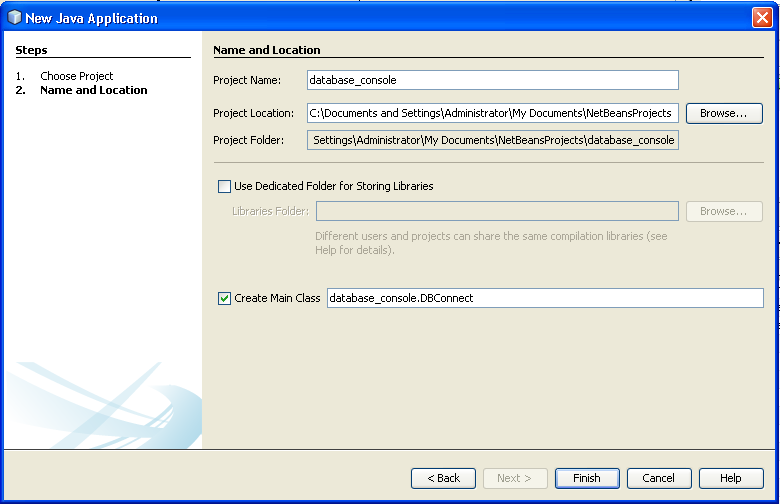Image resolution: width=780 pixels, height=504 pixels.
Task: Click the Libraries Folder text field
Action: click(x=497, y=211)
